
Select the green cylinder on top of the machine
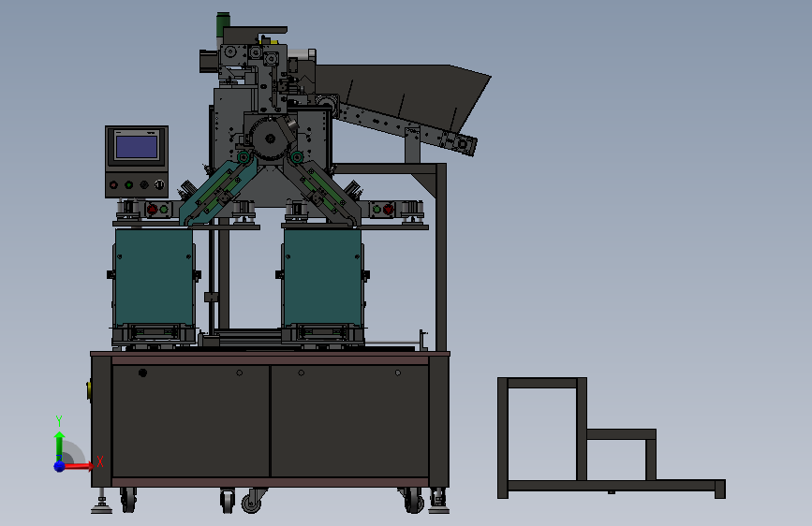(x=223, y=24)
